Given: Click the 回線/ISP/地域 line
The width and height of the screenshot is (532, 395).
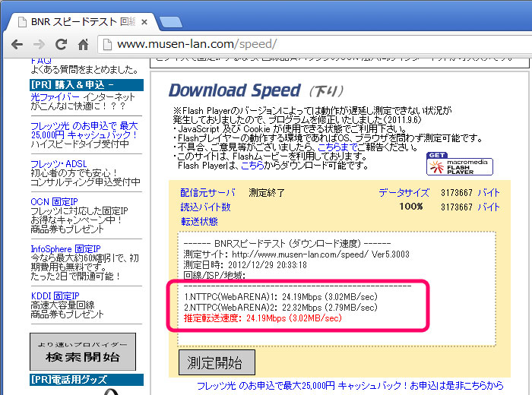Looking at the screenshot, I should [214, 275].
